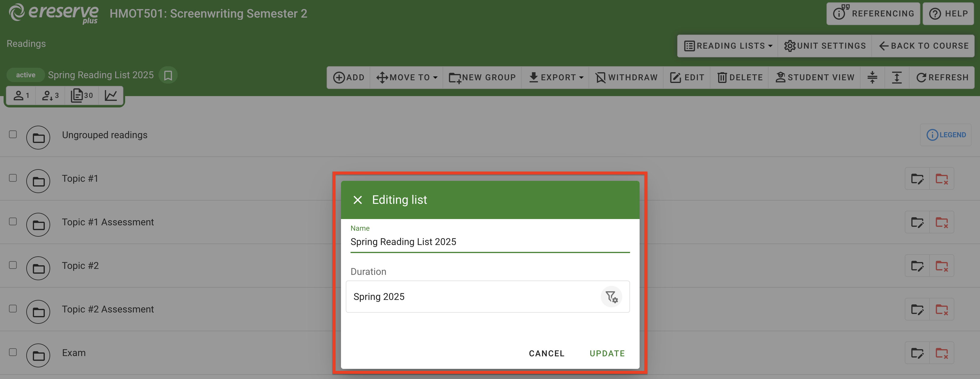Viewport: 980px width, 379px height.
Task: Edit the Topic #1 group via folder icon
Action: 917,179
